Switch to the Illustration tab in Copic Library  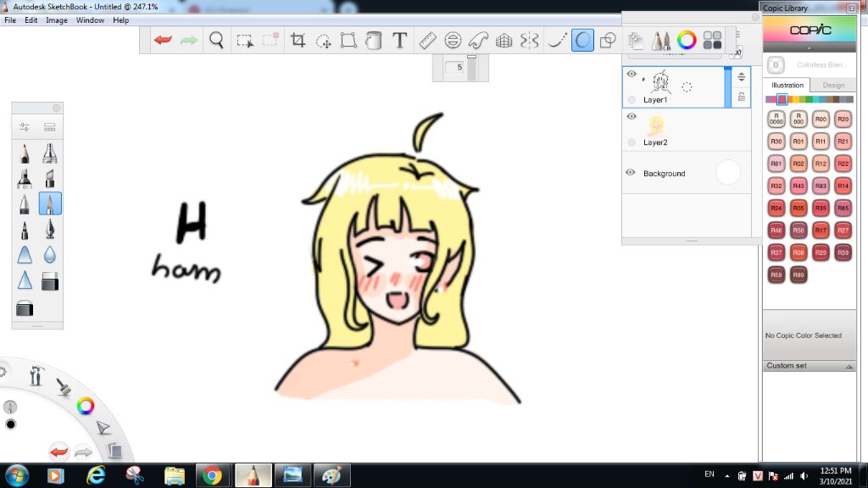tap(787, 86)
